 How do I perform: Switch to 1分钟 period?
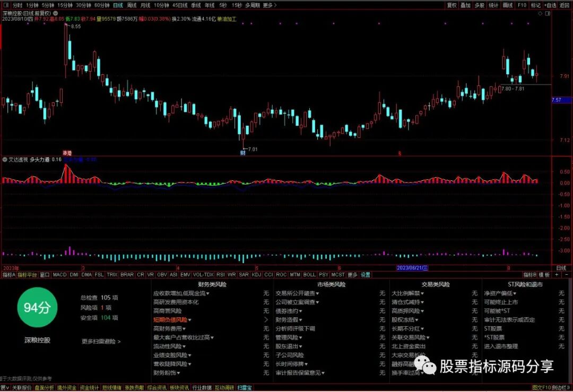[x=32, y=5]
